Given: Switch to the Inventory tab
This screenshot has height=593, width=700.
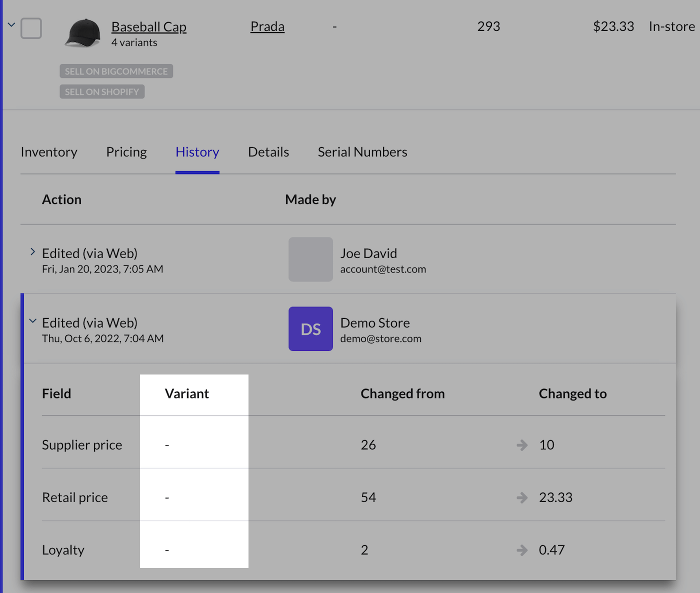Looking at the screenshot, I should pyautogui.click(x=49, y=152).
